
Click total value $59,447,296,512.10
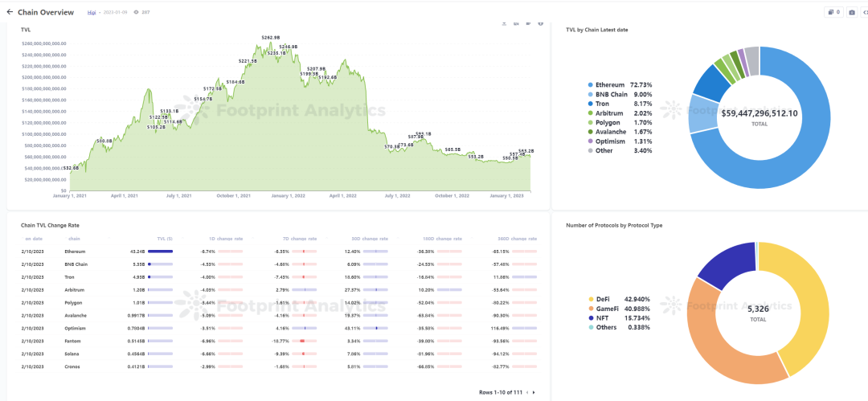point(759,113)
